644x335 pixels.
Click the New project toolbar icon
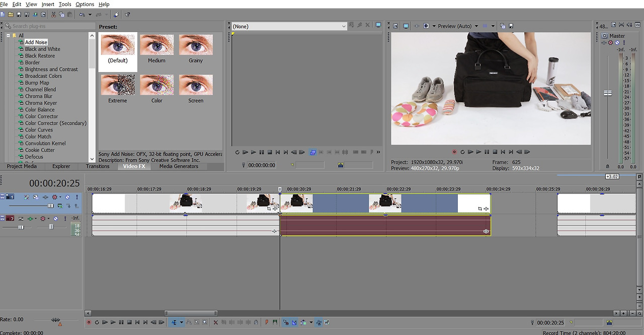pyautogui.click(x=3, y=15)
